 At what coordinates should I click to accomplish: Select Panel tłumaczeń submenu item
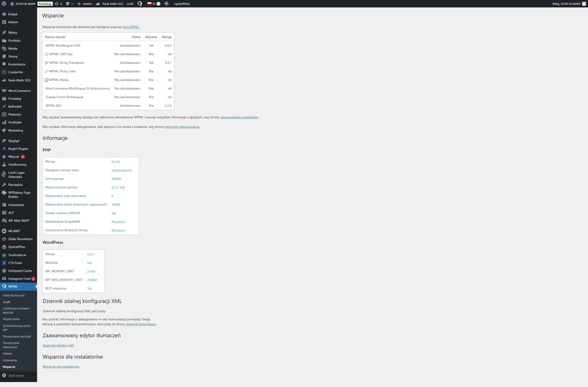[14, 295]
